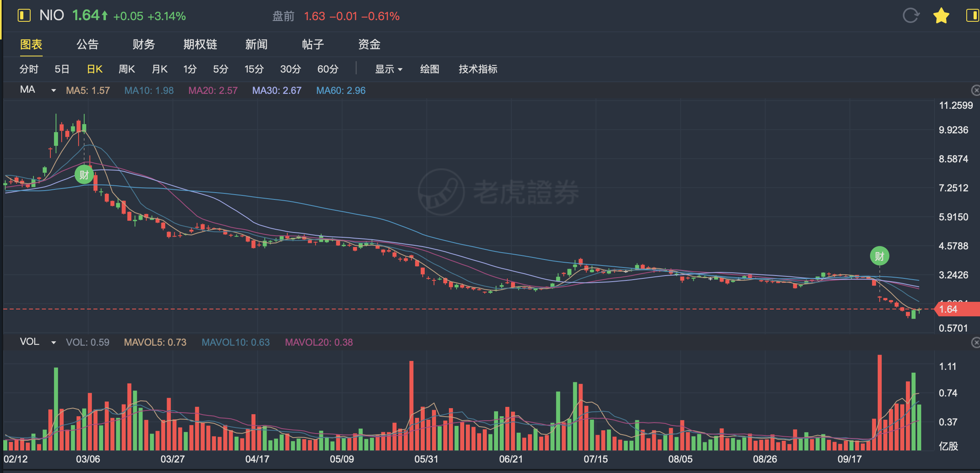The width and height of the screenshot is (980, 473).
Task: Open the 帖子 tab
Action: click(x=313, y=44)
